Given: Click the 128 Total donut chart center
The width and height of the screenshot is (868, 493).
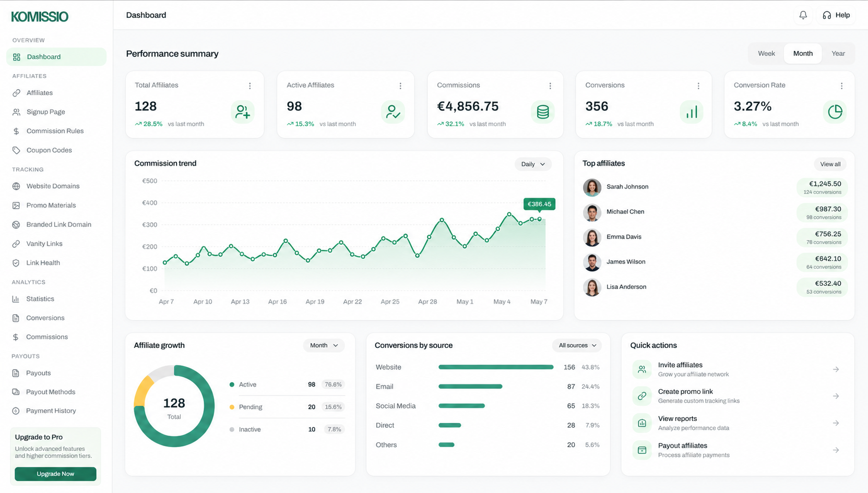Looking at the screenshot, I should coord(174,407).
